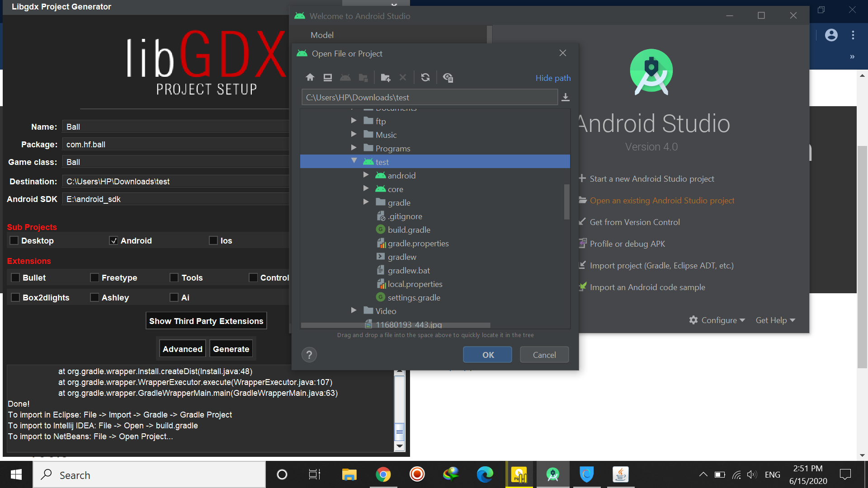Expand the core module folder
The height and width of the screenshot is (488, 868).
click(366, 188)
